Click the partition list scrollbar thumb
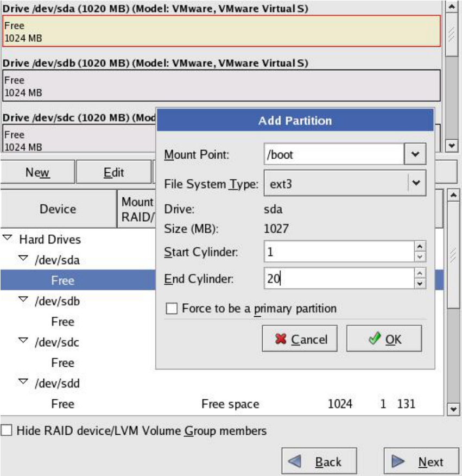 point(453,255)
